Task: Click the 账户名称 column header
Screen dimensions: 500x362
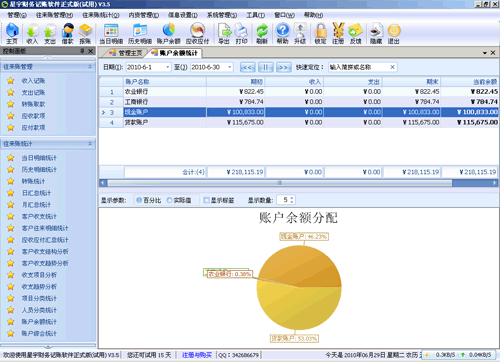Action: tap(165, 82)
